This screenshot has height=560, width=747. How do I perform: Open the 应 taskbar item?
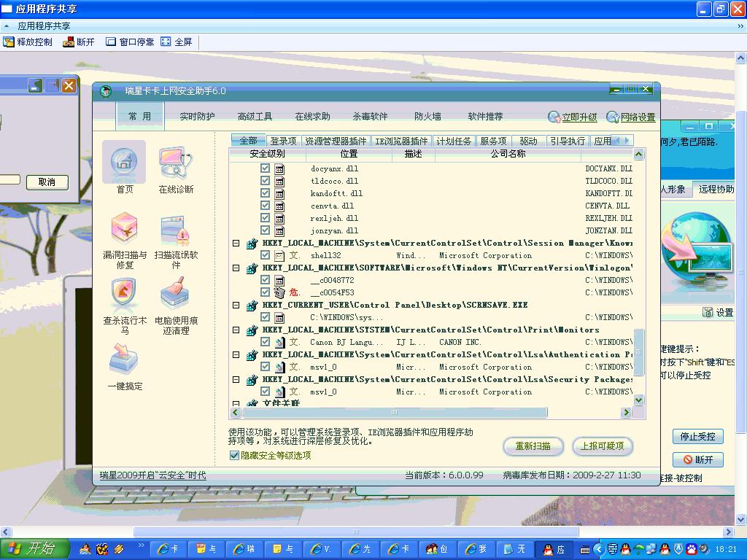[x=554, y=549]
